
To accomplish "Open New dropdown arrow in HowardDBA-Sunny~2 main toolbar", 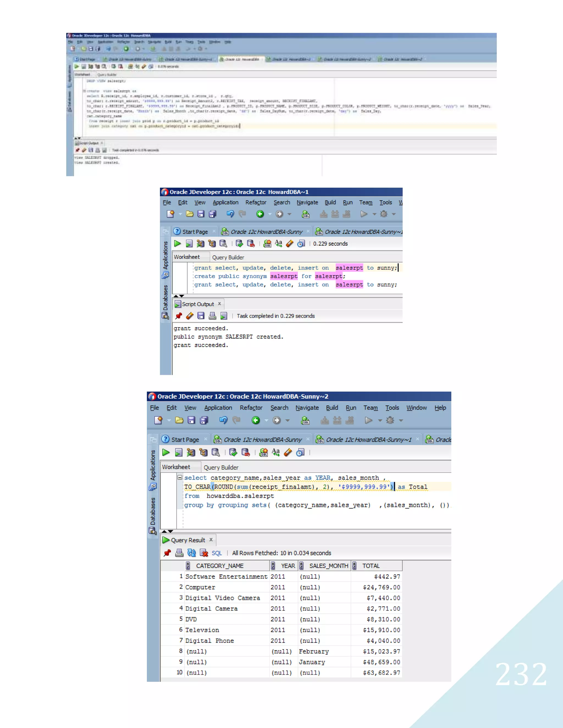I will [169, 421].
